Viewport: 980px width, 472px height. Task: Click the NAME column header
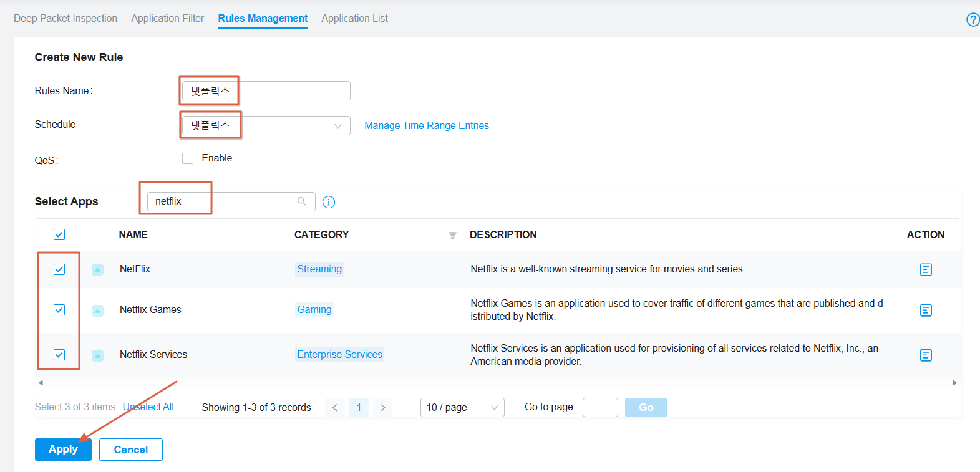point(133,235)
